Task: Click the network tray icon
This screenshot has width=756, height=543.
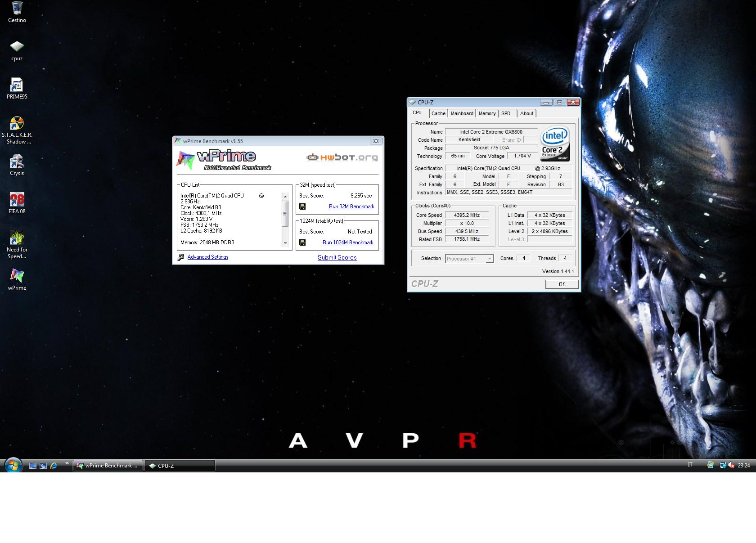Action: (722, 465)
